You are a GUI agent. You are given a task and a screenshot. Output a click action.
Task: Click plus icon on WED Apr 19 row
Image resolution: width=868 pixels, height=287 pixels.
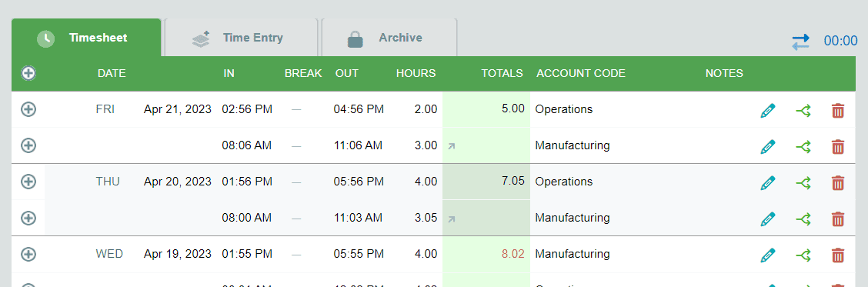click(28, 255)
